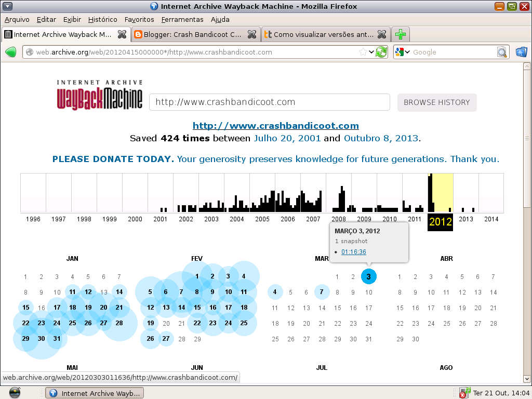Screen dimensions: 532x399
Task: Click the Firefox icon on the taskbar window button
Action: (54, 393)
